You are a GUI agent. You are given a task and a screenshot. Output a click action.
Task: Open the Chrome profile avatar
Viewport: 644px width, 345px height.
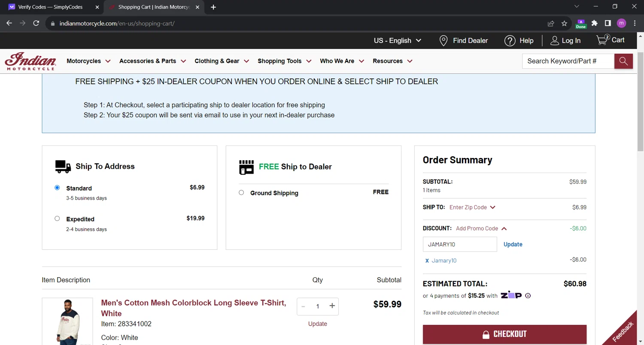click(x=621, y=23)
